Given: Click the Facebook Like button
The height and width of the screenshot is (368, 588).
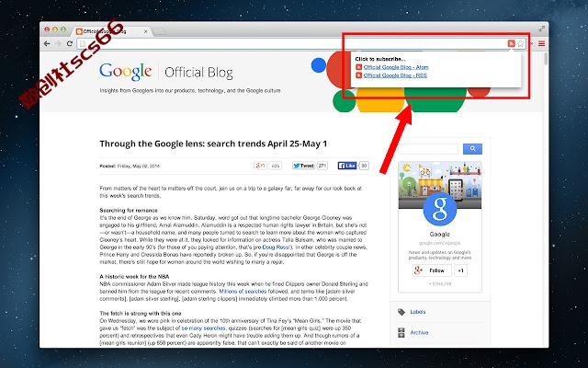Looking at the screenshot, I should [x=347, y=166].
